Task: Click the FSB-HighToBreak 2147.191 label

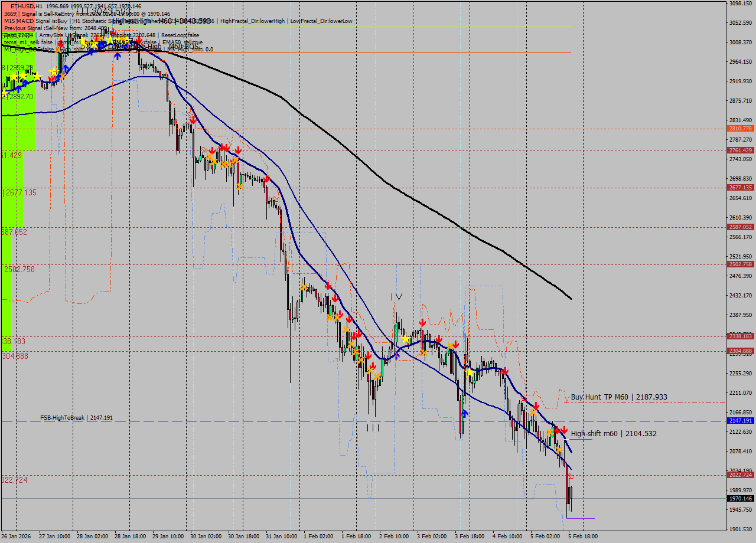Action: pos(76,418)
